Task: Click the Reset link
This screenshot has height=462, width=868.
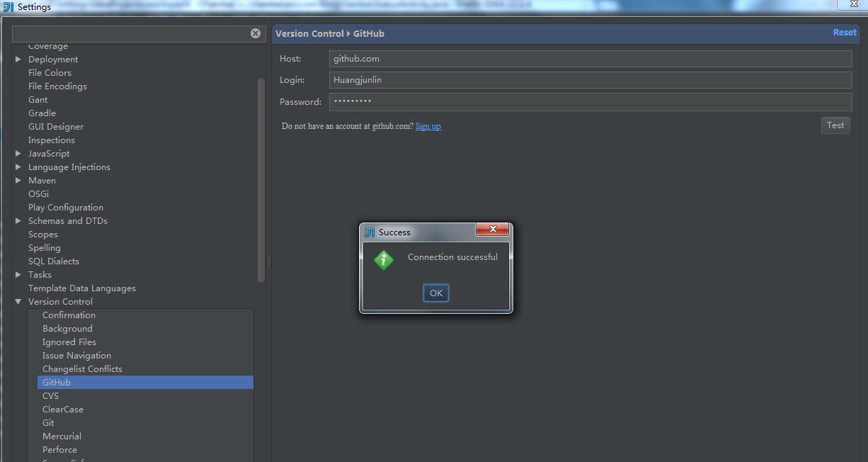Action: [845, 33]
